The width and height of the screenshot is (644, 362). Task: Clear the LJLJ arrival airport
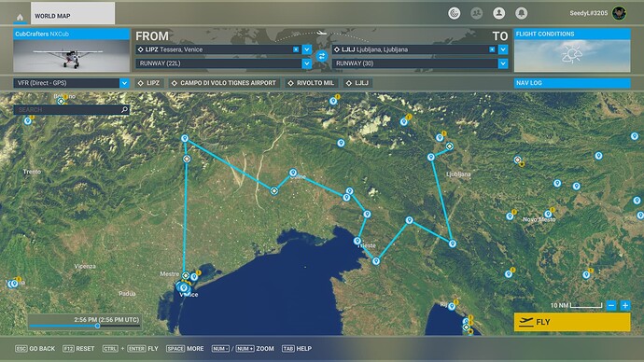coord(492,49)
